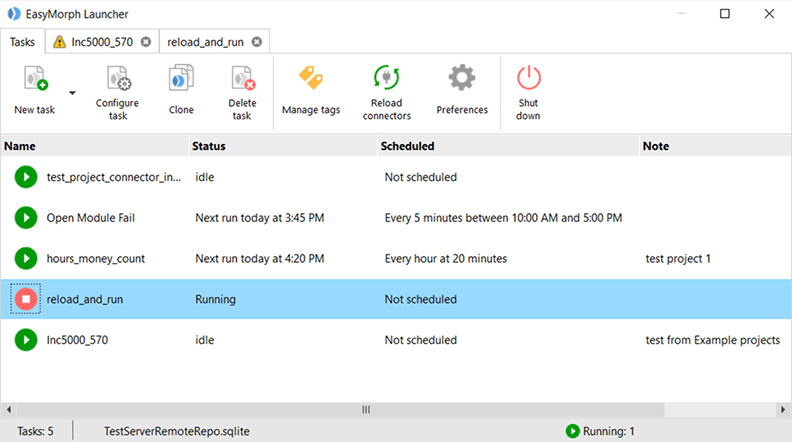Sort by Status column header

point(283,146)
